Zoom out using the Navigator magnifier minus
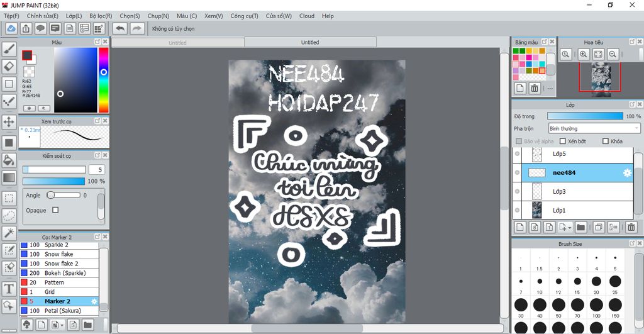 (613, 54)
